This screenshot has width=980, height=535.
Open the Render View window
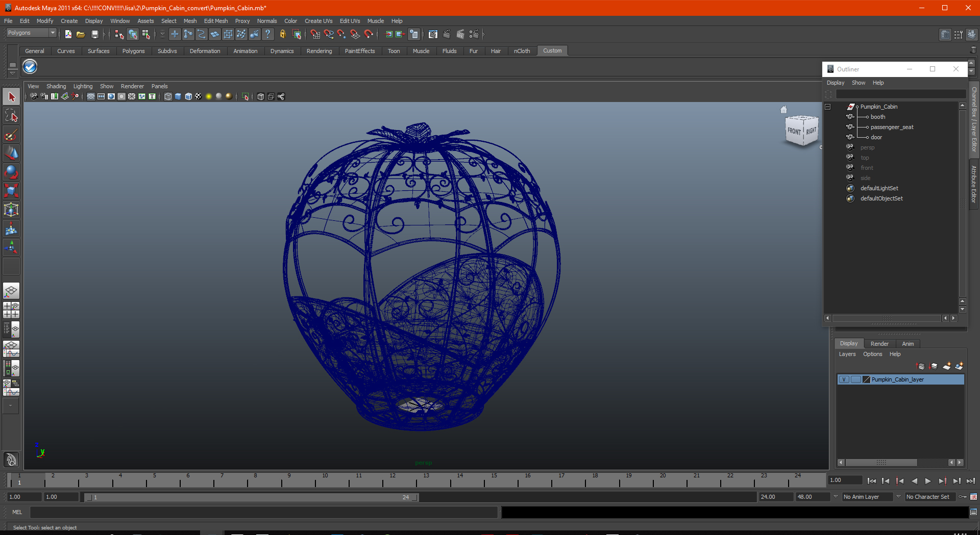[x=433, y=34]
